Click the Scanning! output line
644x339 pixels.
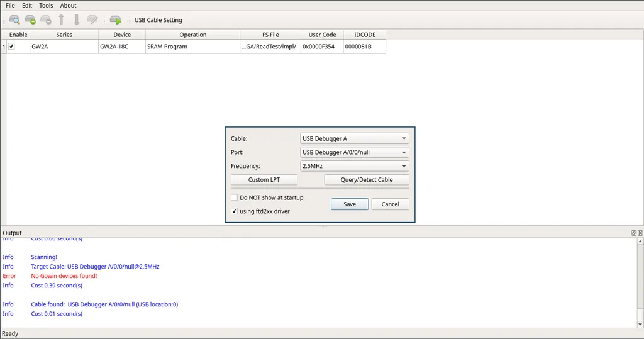[44, 257]
